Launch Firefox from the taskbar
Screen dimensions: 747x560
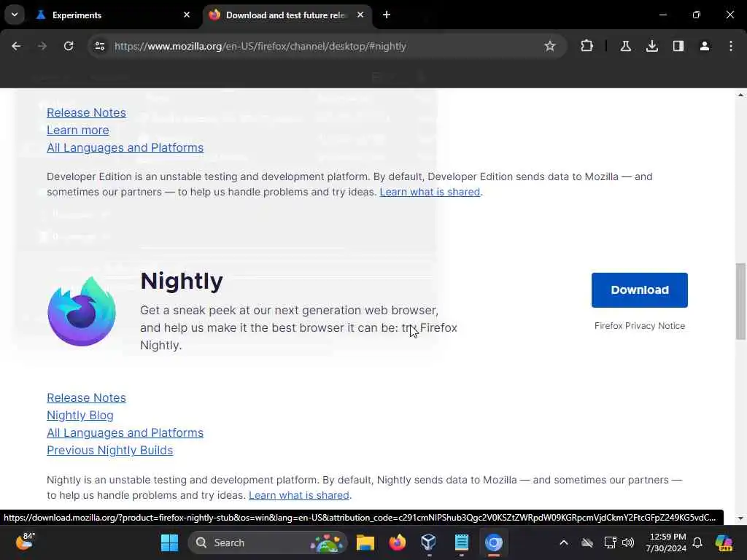(x=397, y=542)
